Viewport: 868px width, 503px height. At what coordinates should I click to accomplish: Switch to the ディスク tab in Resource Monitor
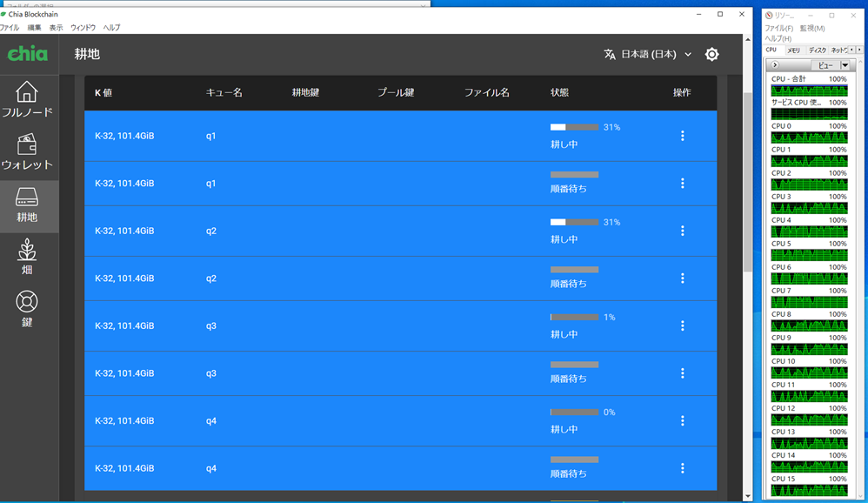pyautogui.click(x=817, y=50)
